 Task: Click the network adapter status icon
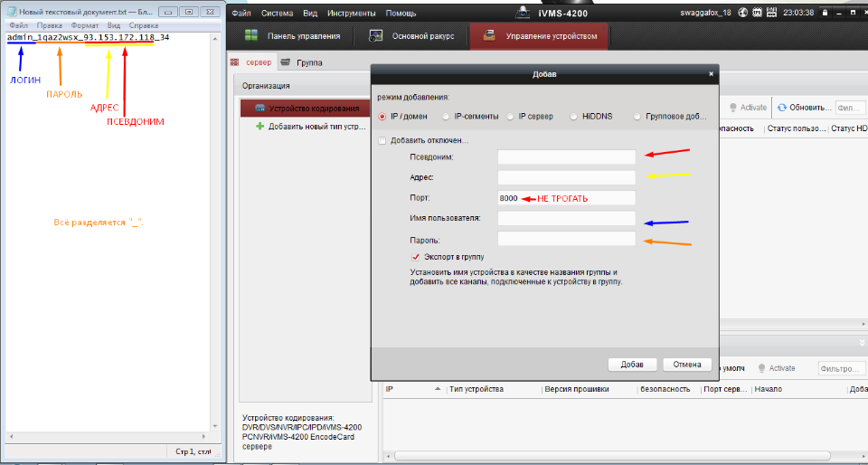click(770, 12)
